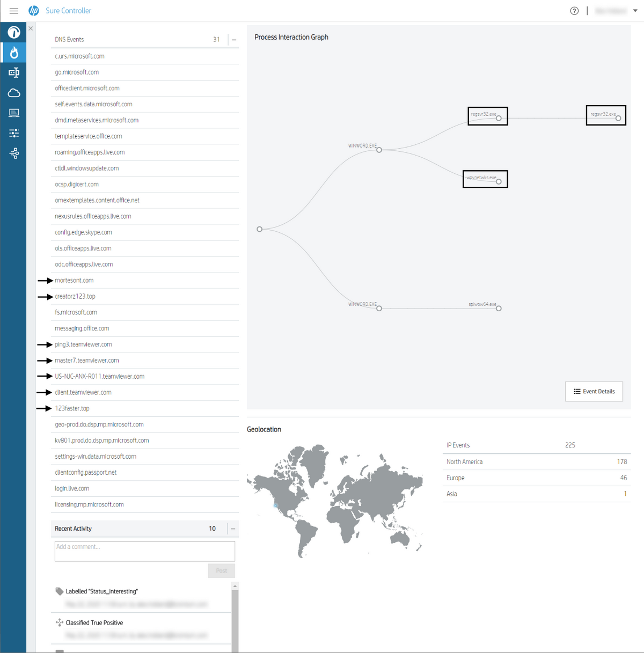Focus the Add a comment field

point(145,551)
